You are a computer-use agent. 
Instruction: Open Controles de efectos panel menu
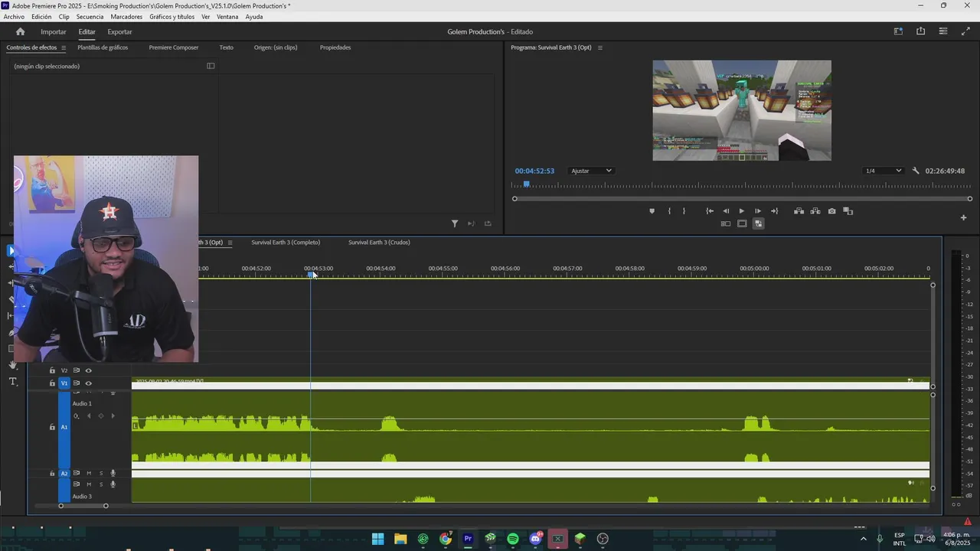point(64,47)
